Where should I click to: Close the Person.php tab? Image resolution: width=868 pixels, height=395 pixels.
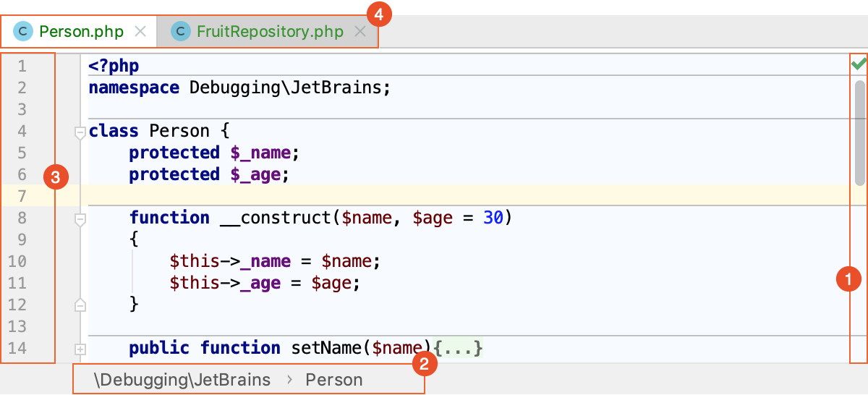141,32
